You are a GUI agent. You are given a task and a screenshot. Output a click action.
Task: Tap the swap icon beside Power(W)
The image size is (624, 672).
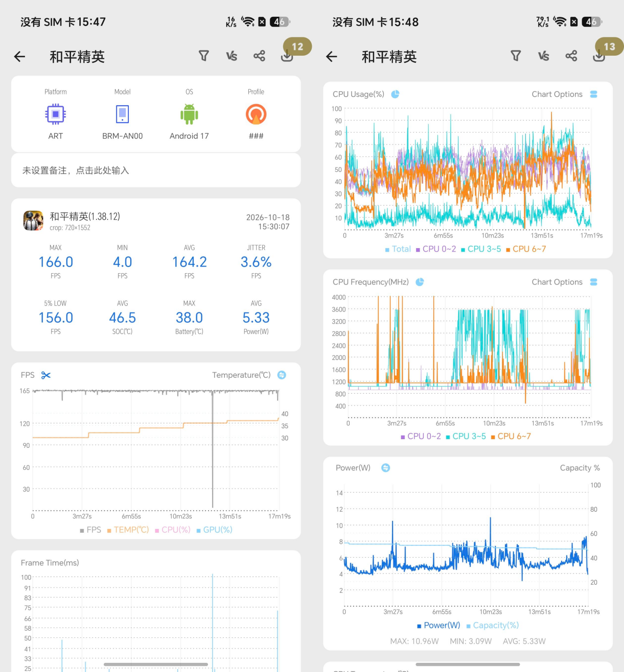386,468
